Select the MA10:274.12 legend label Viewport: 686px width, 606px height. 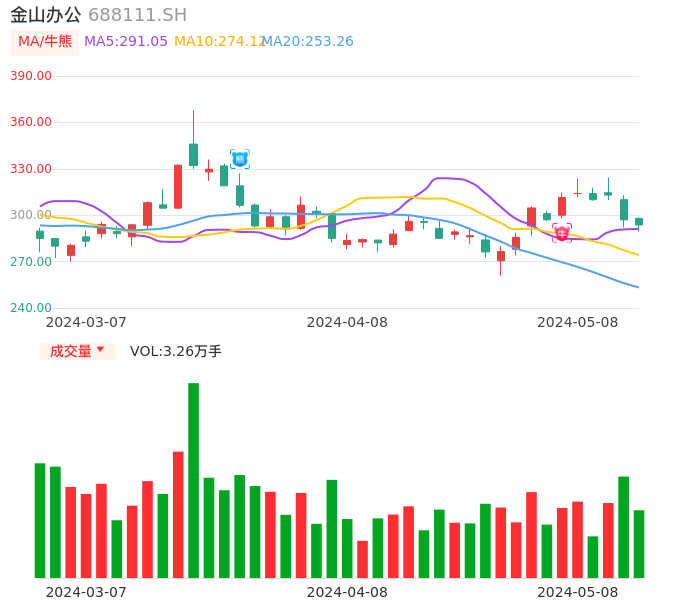[x=219, y=42]
